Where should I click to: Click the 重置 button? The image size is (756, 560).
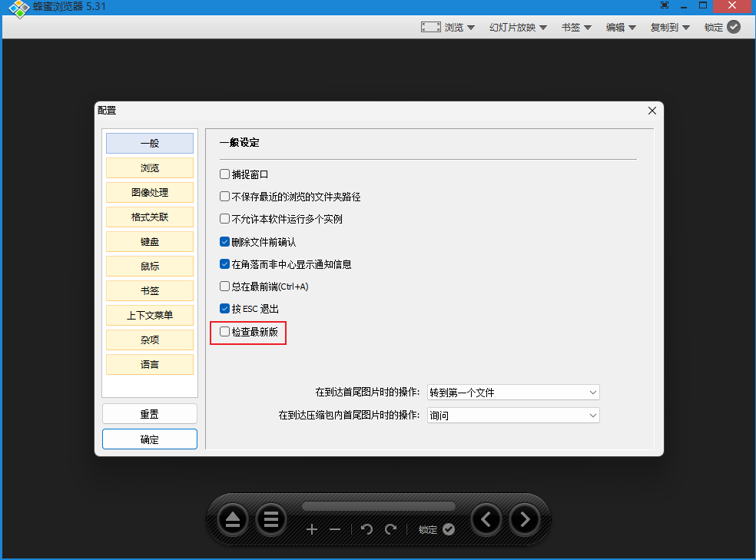[150, 414]
